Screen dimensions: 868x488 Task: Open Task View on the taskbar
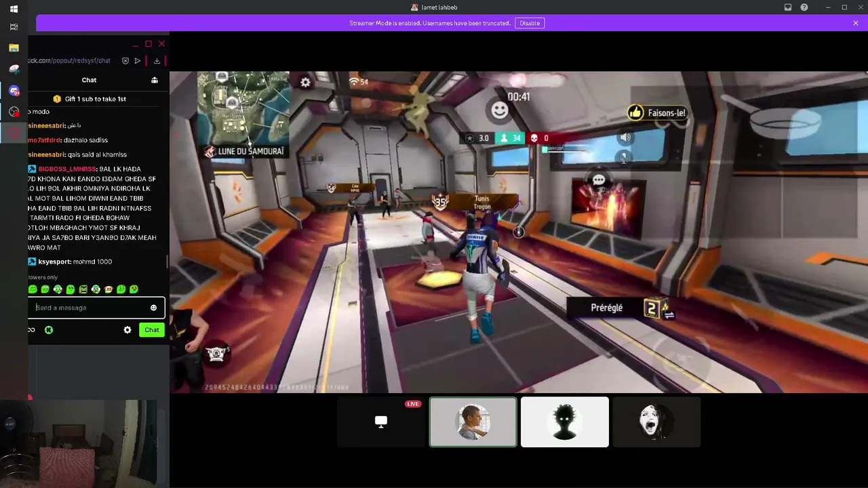pyautogui.click(x=14, y=27)
